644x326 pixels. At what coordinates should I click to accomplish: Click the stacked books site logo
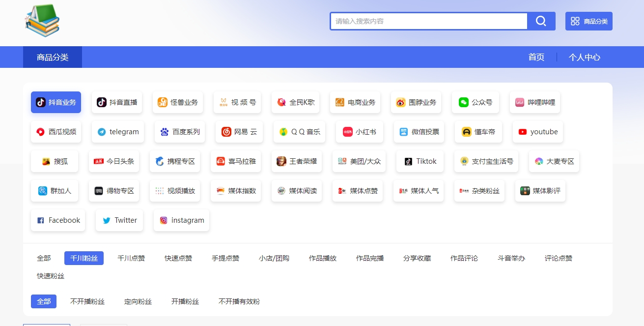(x=42, y=21)
